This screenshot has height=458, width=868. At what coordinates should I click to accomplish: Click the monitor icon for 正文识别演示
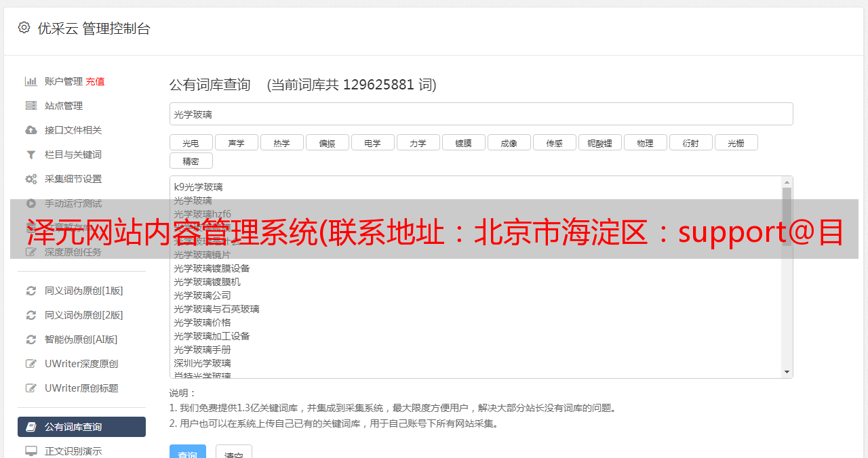pos(31,451)
